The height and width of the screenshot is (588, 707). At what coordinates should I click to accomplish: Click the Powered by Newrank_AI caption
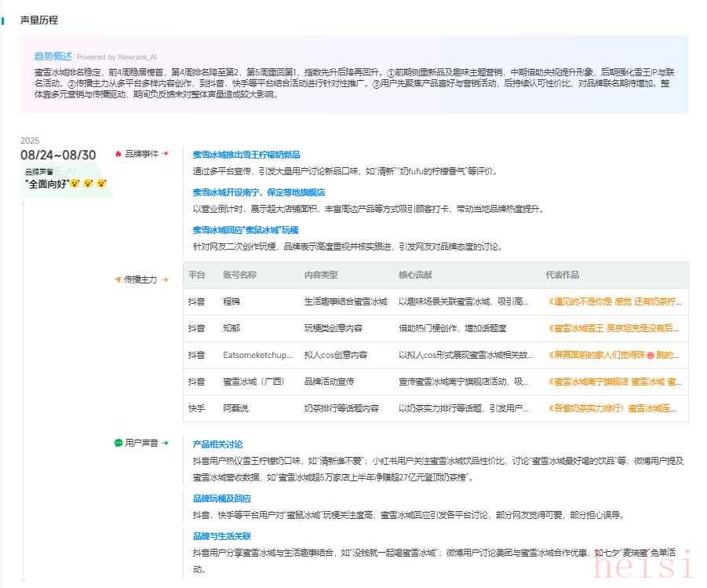click(x=117, y=57)
